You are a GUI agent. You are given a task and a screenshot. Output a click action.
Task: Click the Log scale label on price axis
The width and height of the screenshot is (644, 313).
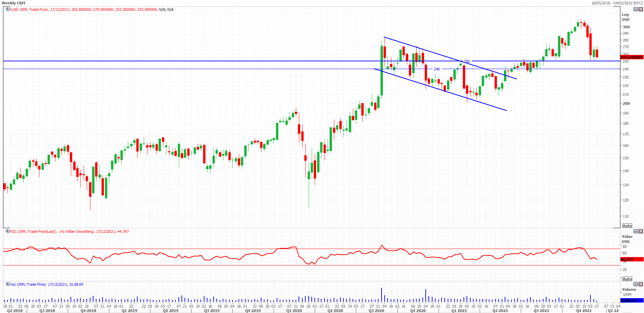coord(625,14)
